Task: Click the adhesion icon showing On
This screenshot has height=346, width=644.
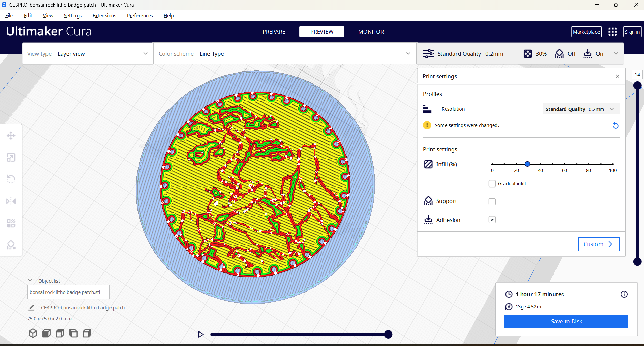Action: [x=588, y=54]
